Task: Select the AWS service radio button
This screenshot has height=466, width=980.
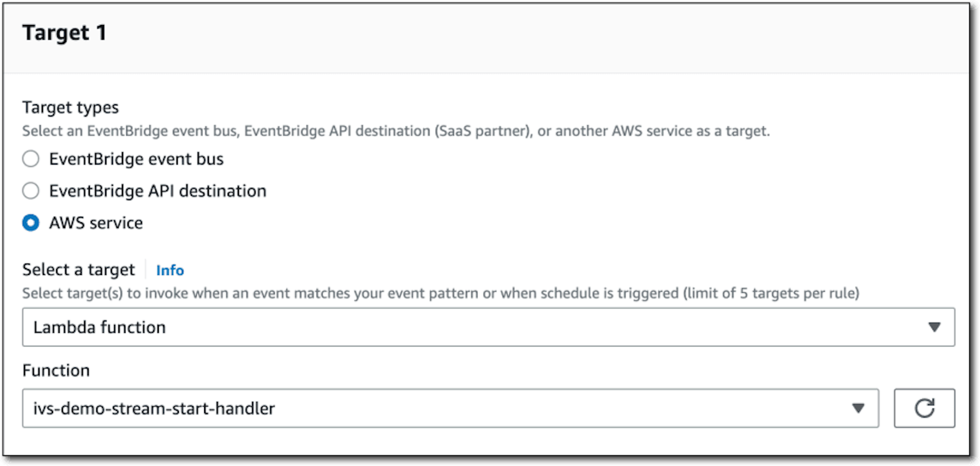Action: (x=31, y=223)
